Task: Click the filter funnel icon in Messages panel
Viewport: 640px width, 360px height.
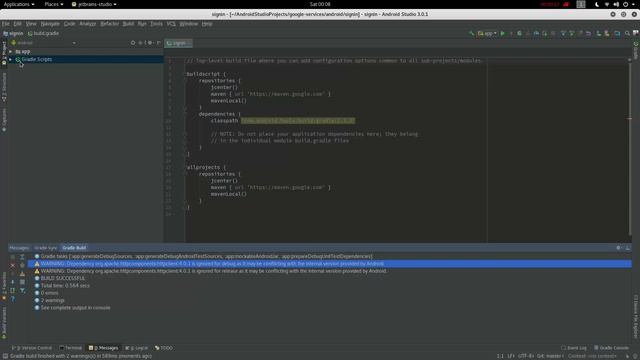Action: coord(22,290)
